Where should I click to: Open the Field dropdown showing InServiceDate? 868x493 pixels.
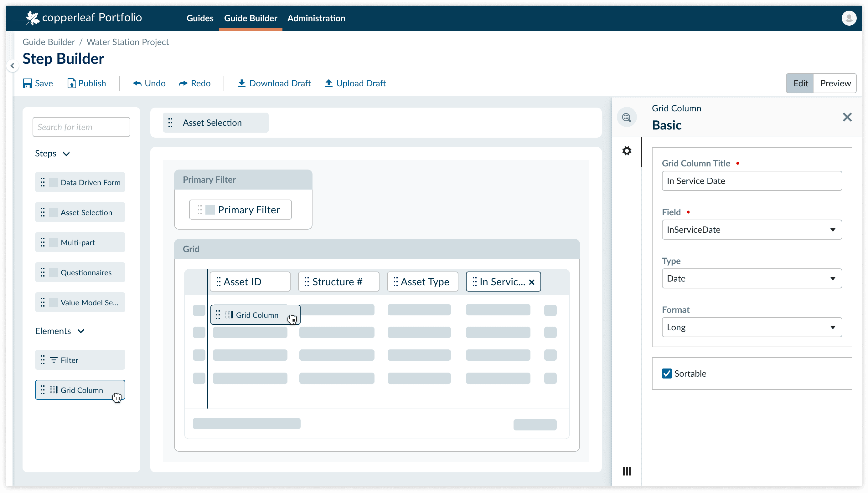click(x=752, y=230)
